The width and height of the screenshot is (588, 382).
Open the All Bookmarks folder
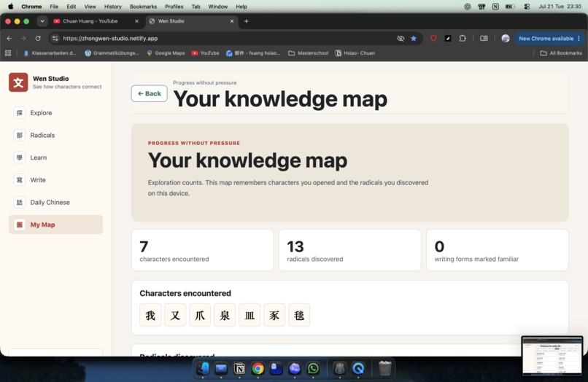[x=561, y=53]
